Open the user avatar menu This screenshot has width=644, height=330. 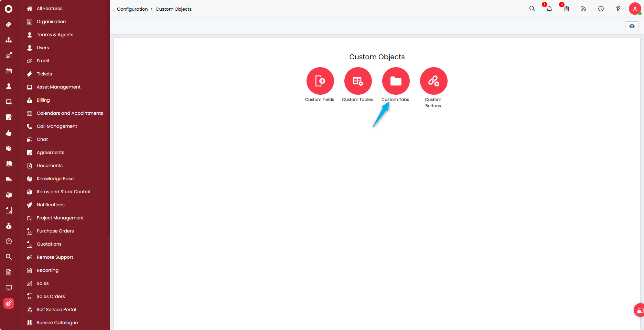(x=635, y=9)
